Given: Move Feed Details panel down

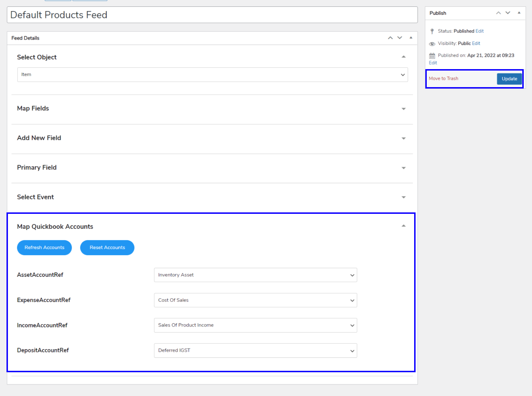Looking at the screenshot, I should click(x=400, y=38).
